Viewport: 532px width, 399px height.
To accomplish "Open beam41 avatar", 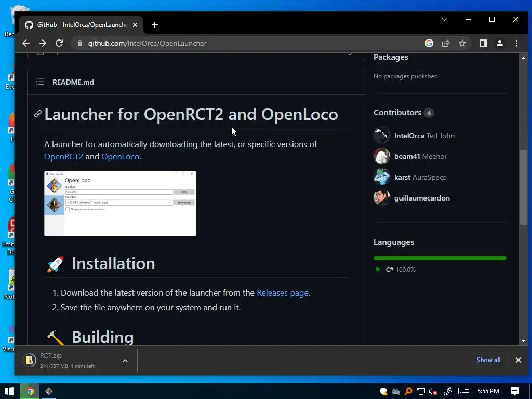I will [382, 156].
